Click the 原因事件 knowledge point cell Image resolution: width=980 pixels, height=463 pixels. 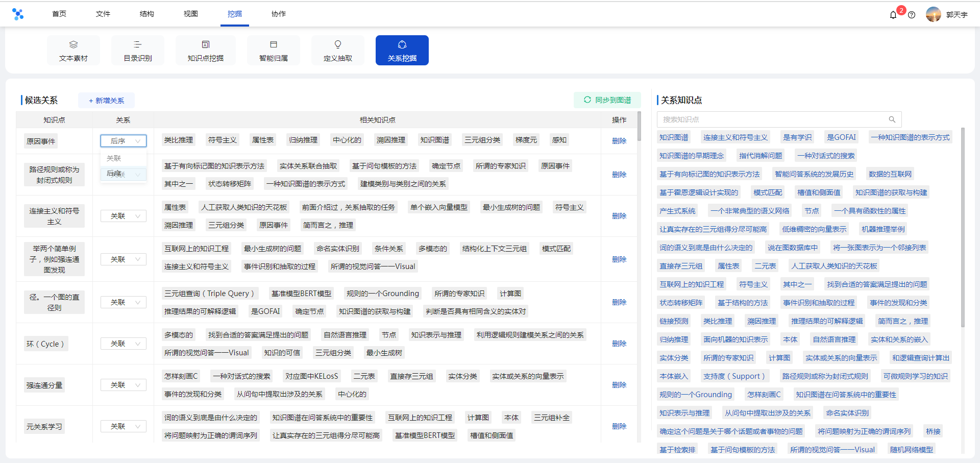coord(41,141)
